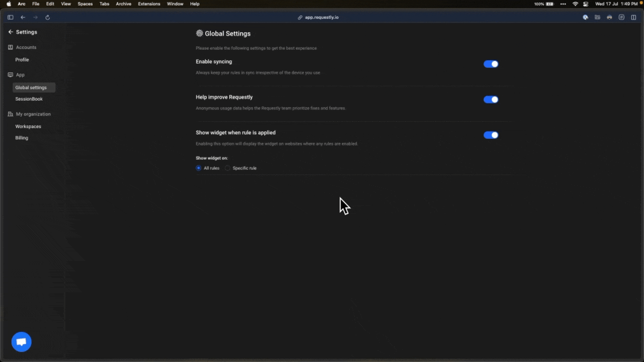
Task: Open the Control Center icon
Action: point(586,4)
